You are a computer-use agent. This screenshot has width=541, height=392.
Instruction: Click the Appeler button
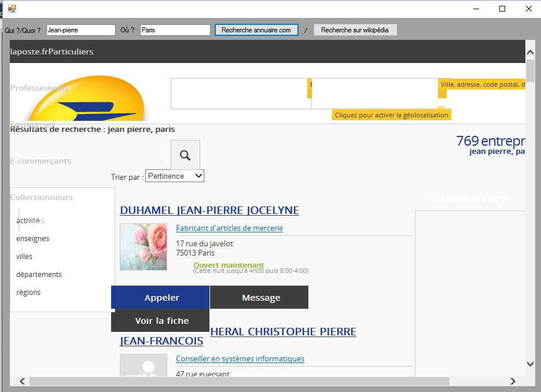pos(160,297)
